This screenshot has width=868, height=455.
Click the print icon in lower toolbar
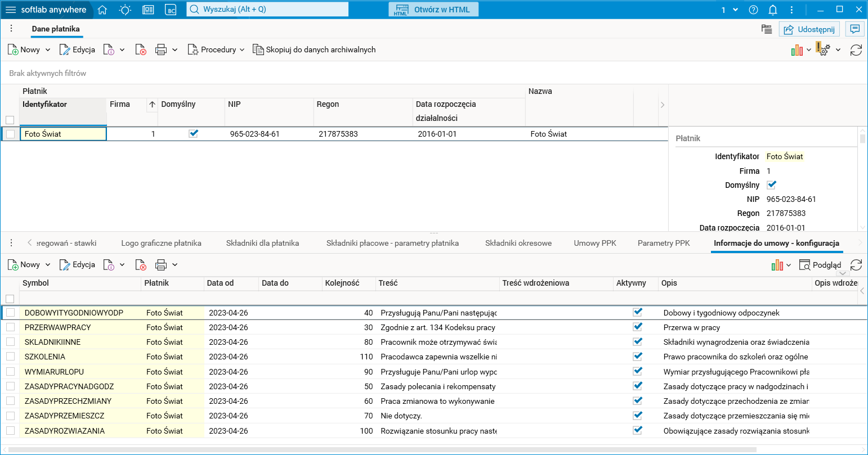[161, 265]
